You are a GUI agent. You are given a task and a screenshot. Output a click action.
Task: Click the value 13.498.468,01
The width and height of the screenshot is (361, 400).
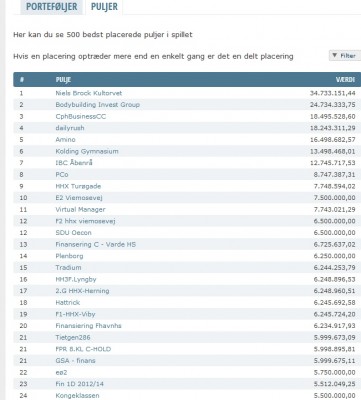(333, 151)
